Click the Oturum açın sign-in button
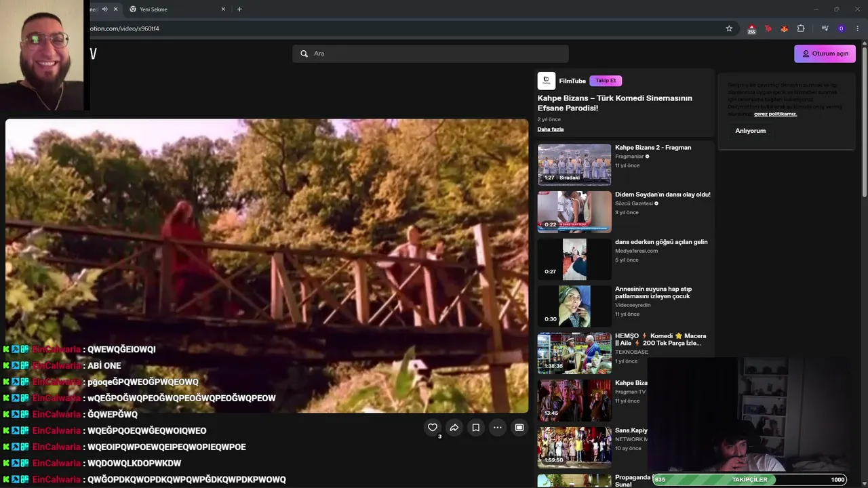Screen dimensions: 868x488 (825, 54)
